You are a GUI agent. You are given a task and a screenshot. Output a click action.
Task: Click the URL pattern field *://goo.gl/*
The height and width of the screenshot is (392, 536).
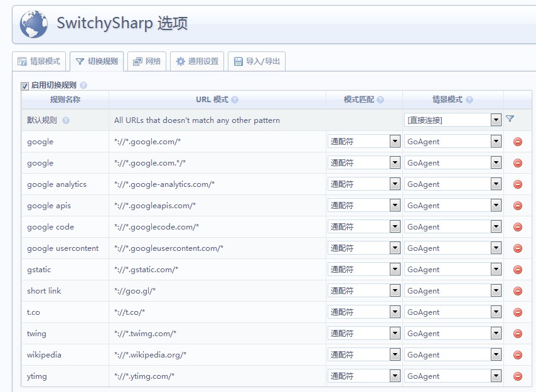point(217,291)
